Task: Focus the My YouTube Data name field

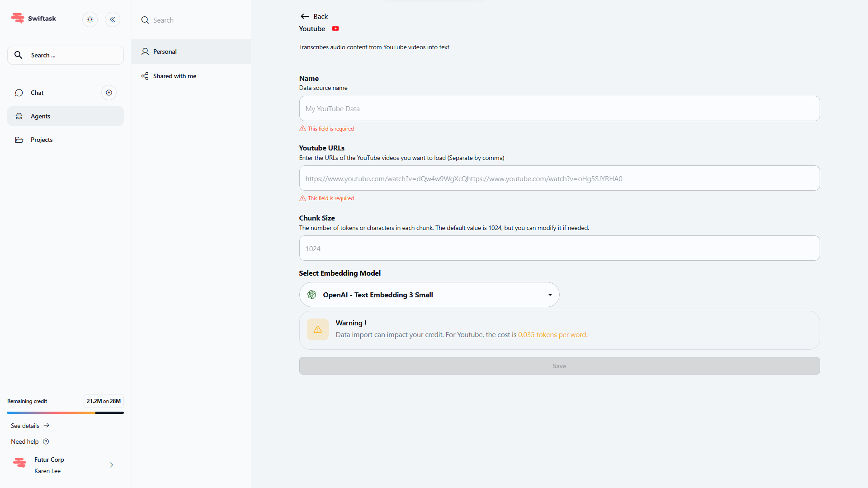Action: pos(559,108)
